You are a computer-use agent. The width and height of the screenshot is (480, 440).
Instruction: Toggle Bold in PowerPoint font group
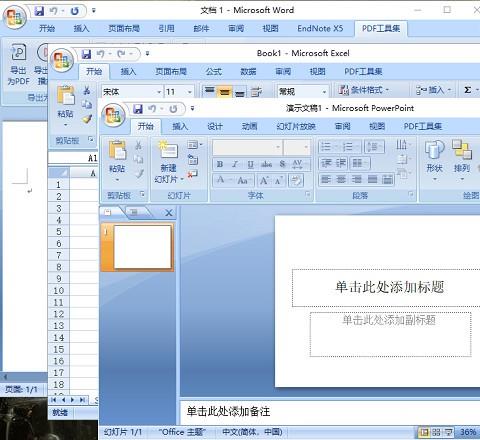pyautogui.click(x=220, y=164)
